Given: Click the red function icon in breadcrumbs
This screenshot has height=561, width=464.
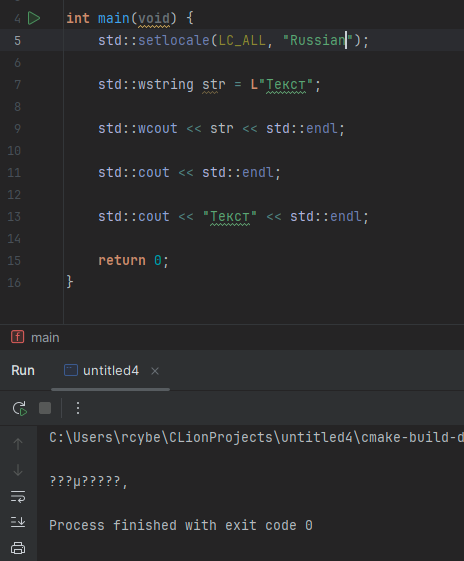Looking at the screenshot, I should [x=18, y=337].
